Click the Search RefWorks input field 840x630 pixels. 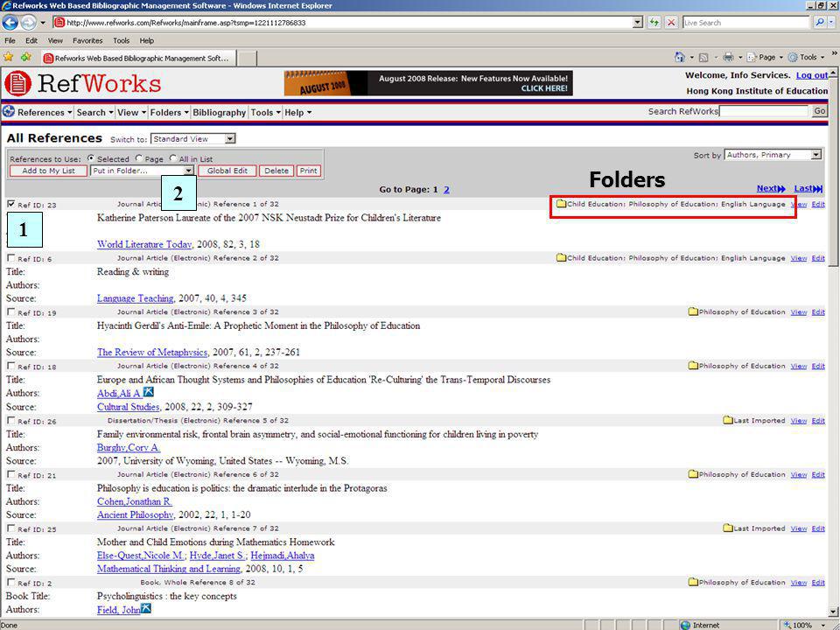click(x=763, y=111)
